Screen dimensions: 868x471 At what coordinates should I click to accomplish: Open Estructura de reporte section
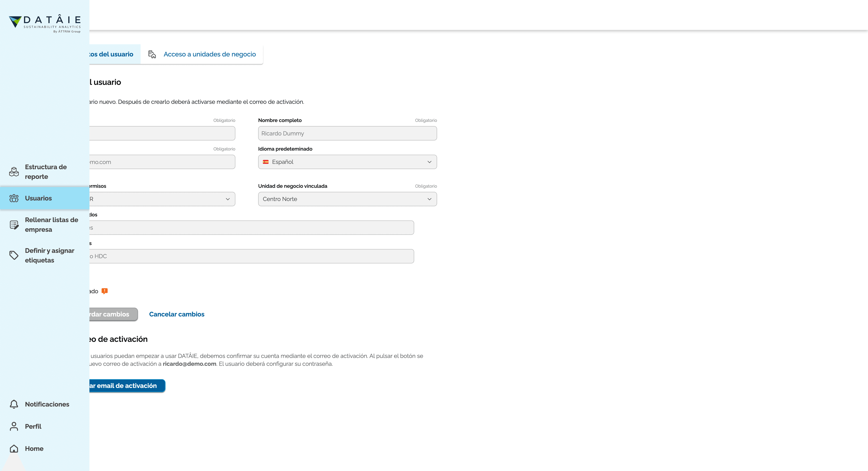tap(45, 172)
